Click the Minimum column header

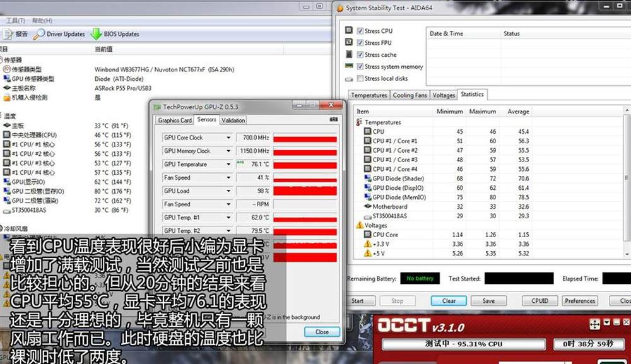click(449, 112)
